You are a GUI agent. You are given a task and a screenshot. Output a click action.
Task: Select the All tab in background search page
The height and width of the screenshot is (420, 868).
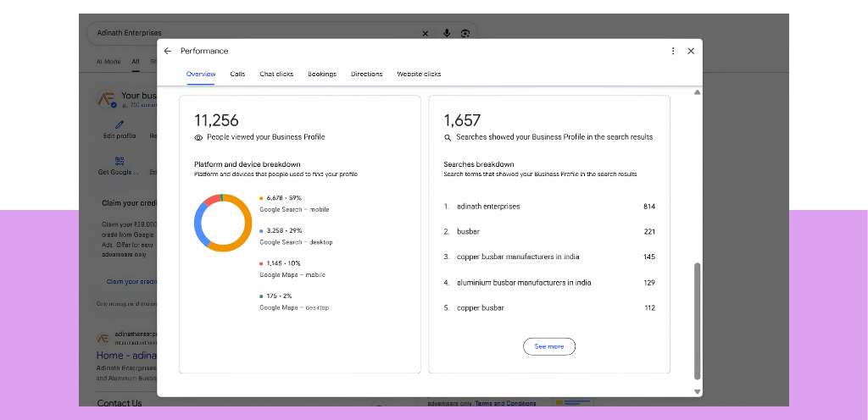(136, 62)
